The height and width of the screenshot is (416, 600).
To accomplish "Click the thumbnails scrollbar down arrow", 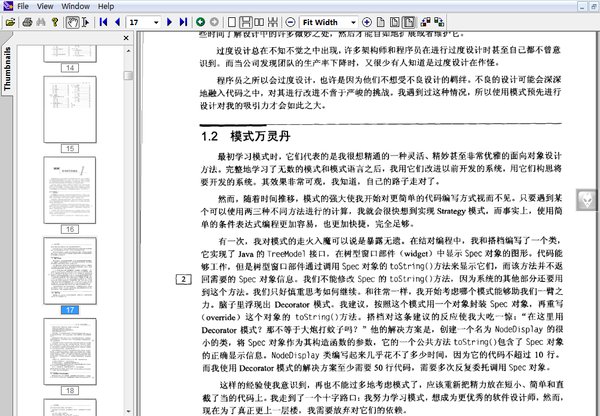I will [x=128, y=411].
